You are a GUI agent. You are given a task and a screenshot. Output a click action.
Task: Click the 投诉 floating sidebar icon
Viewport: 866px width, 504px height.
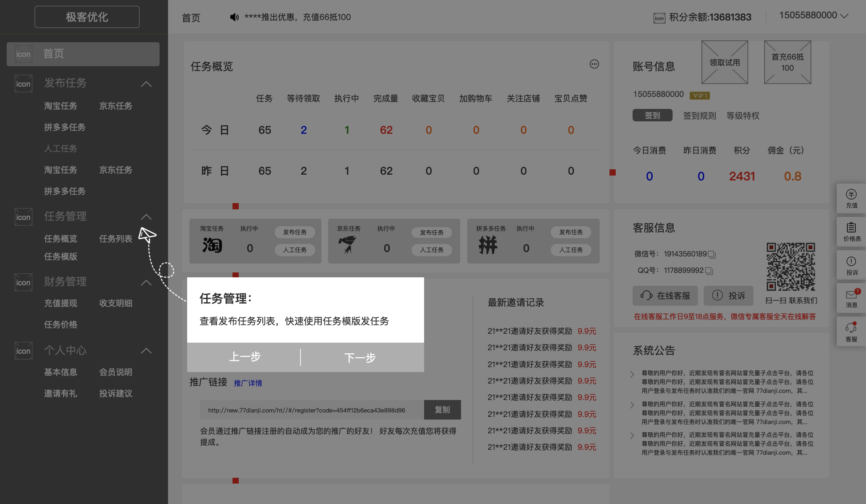click(851, 265)
